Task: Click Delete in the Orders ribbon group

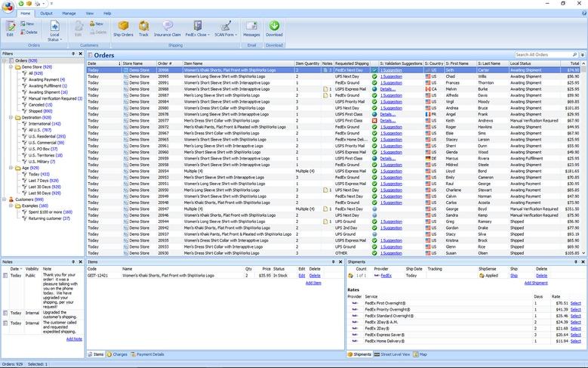Action: click(x=29, y=32)
